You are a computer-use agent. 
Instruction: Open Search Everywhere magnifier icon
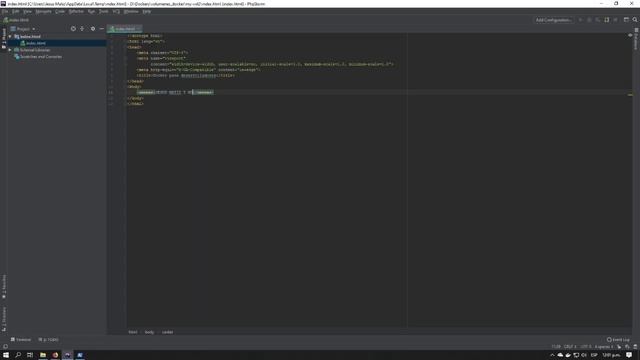[x=635, y=20]
